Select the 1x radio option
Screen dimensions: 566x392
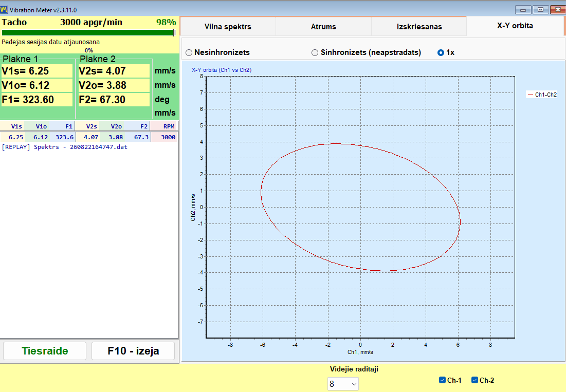point(446,52)
